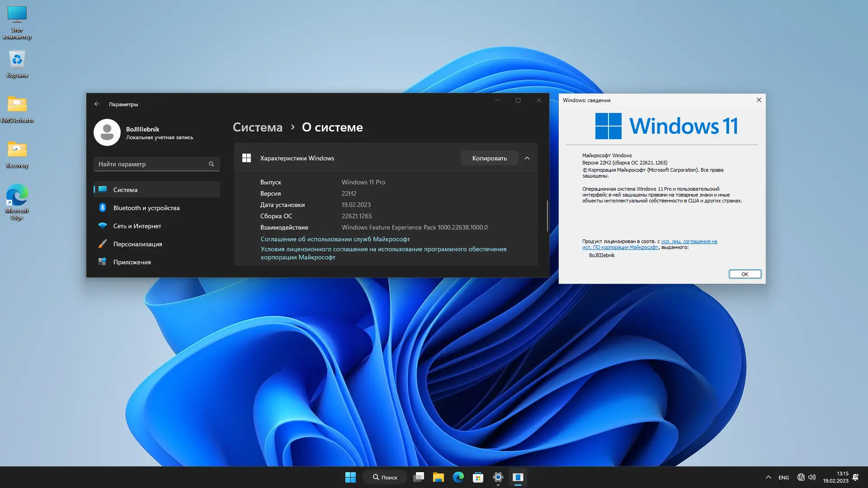Viewport: 868px width, 488px height.
Task: Open the Соглашение об использовании служб Майкрософт link
Action: 335,239
